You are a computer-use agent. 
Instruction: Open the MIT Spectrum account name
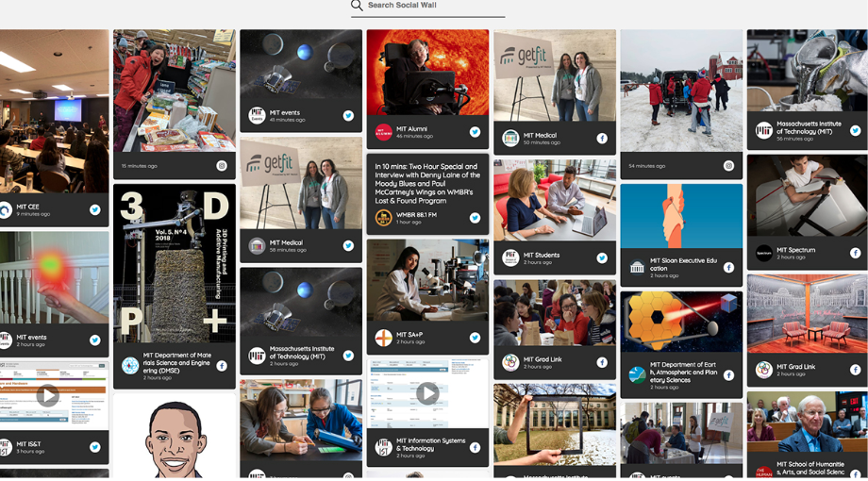[x=795, y=250]
